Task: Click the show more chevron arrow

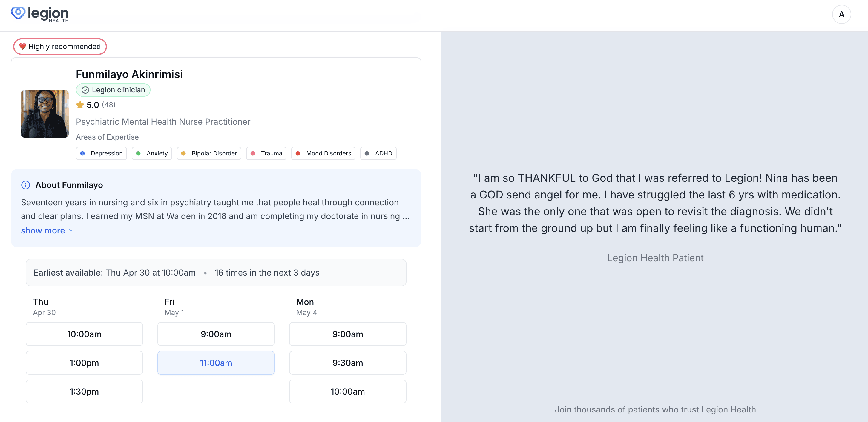Action: [x=71, y=230]
